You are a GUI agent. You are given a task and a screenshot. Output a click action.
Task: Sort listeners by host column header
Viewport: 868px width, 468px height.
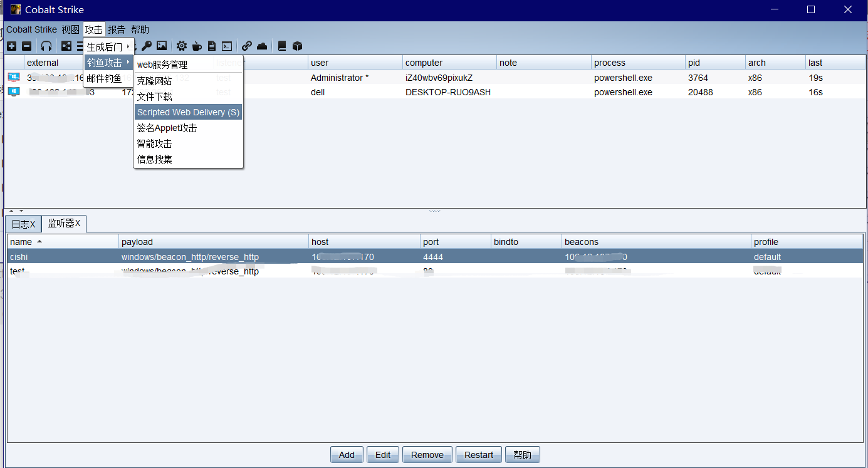tap(364, 242)
